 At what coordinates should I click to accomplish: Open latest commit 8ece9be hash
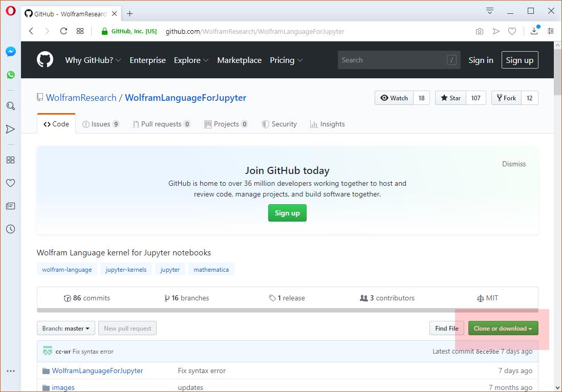coord(487,352)
